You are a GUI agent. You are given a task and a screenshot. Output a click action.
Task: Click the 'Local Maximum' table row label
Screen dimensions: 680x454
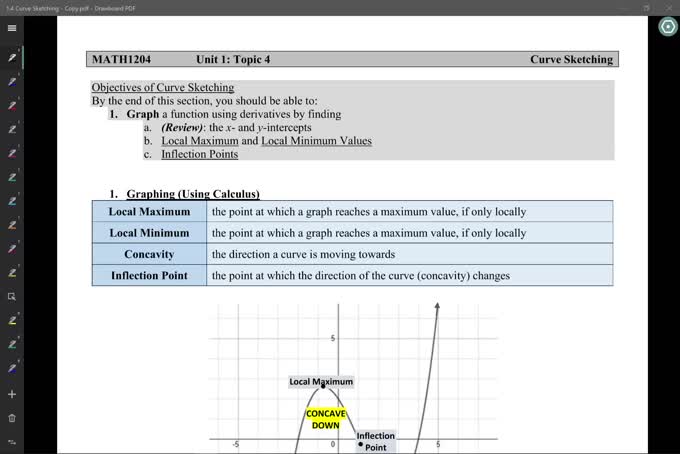pos(149,212)
